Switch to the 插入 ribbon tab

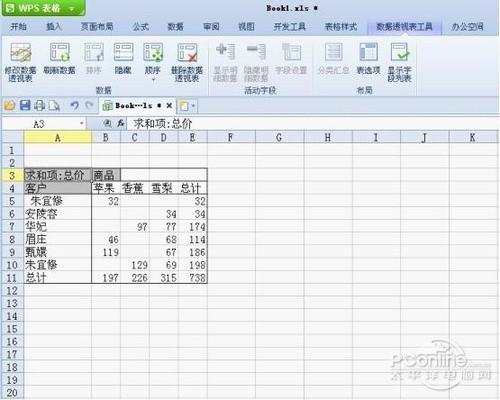(x=54, y=27)
